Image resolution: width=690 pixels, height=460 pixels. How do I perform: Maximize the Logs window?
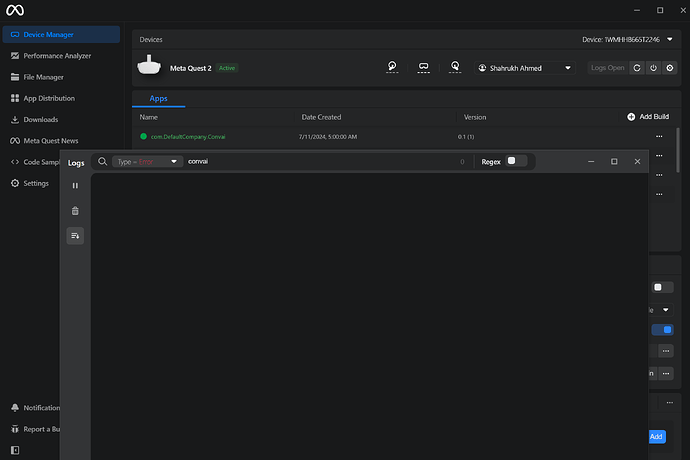coord(614,162)
